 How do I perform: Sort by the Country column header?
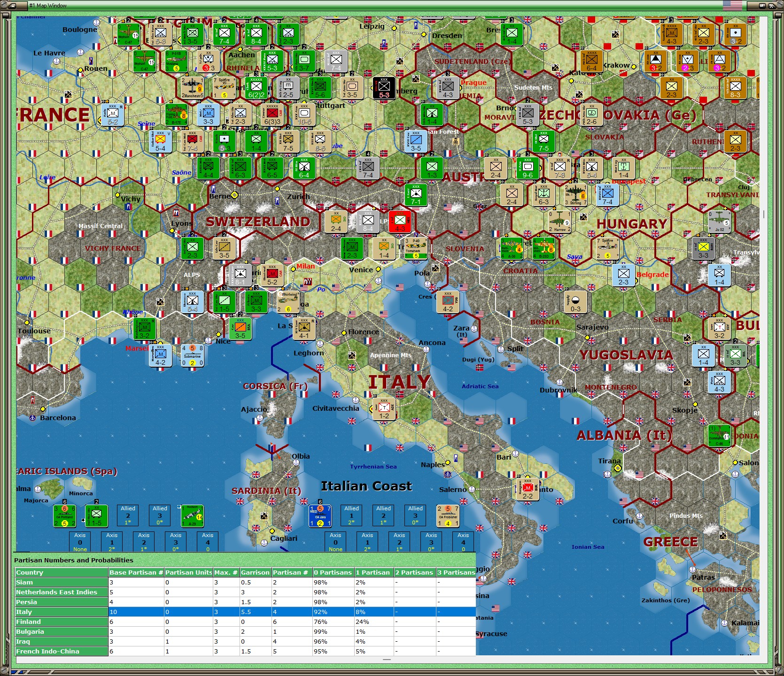point(62,572)
